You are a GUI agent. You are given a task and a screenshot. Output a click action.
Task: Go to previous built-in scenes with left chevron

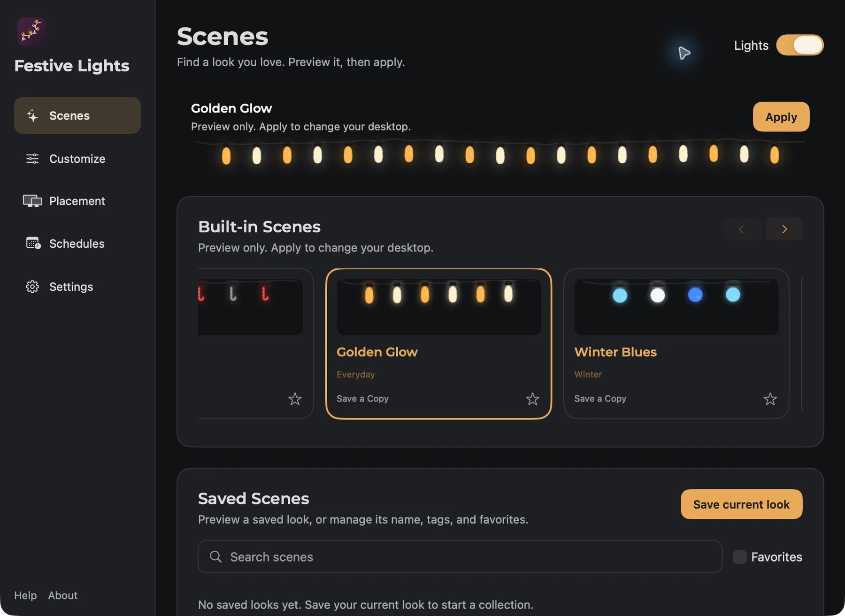tap(742, 229)
